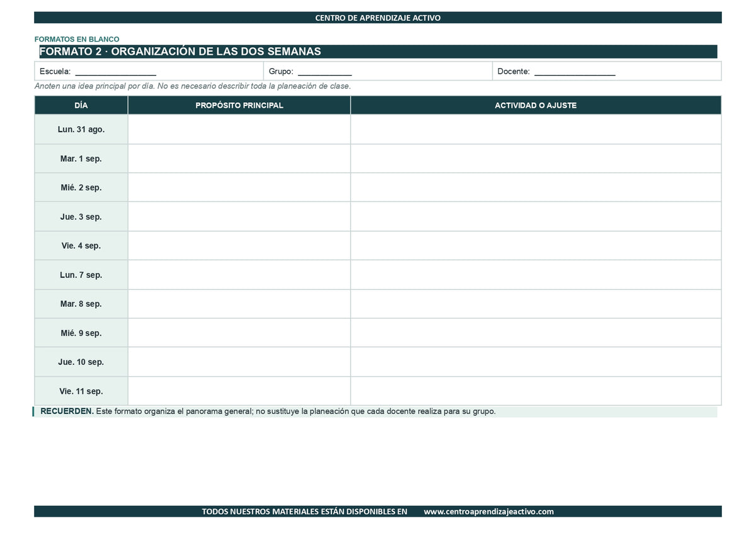This screenshot has width=756, height=535.
Task: Click Actividad o ajuste cell for Vie. 4 sep.
Action: click(x=536, y=246)
